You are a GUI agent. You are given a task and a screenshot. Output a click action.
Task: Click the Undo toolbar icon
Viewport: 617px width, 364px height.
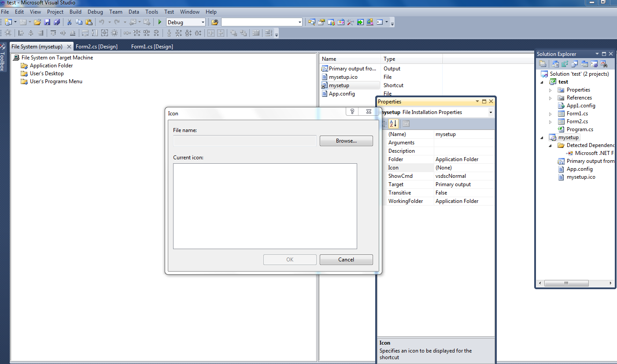101,22
